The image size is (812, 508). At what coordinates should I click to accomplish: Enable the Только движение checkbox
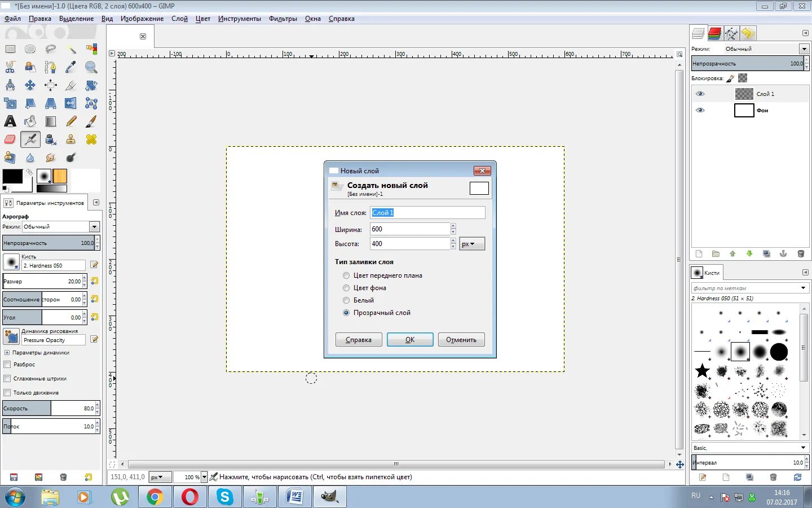point(7,393)
